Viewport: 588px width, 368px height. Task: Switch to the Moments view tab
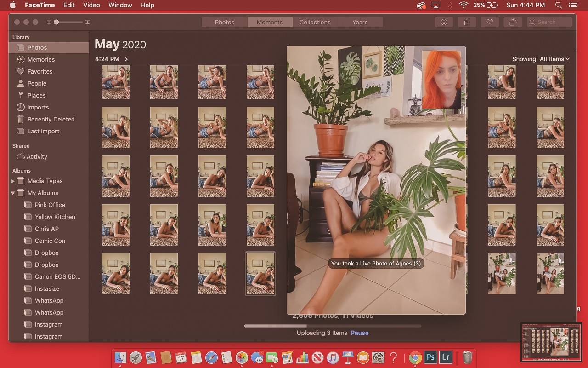[x=270, y=22]
